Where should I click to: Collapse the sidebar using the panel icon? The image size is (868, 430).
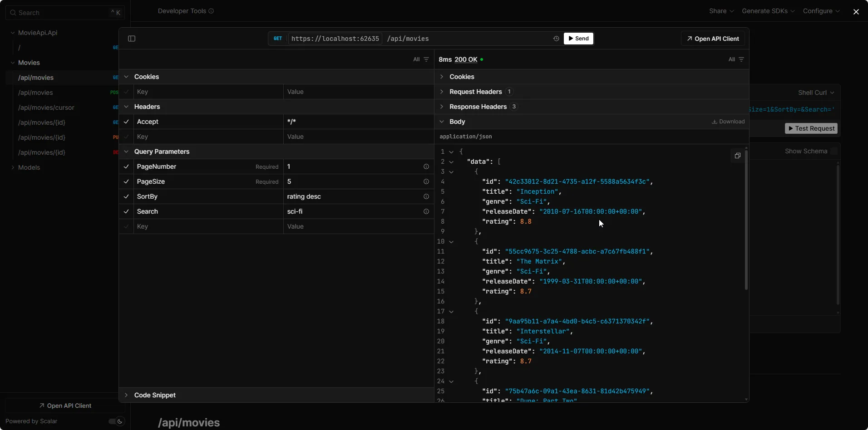[131, 39]
